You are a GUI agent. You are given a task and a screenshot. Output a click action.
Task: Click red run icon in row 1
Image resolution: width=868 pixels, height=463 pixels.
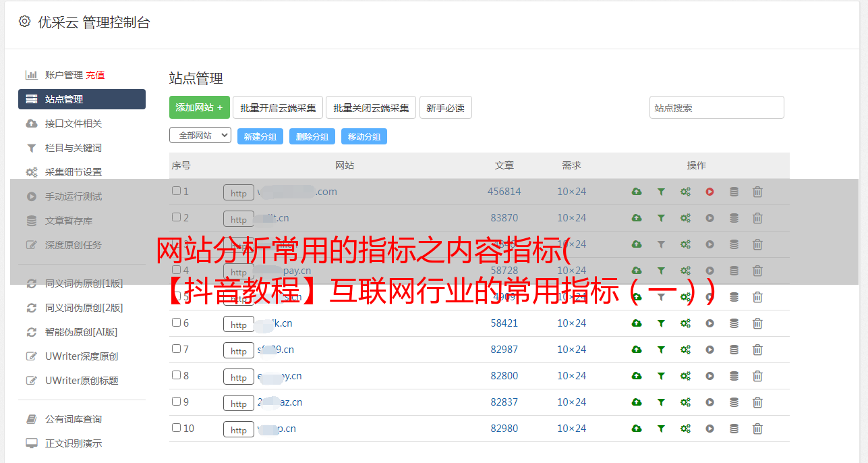point(710,192)
